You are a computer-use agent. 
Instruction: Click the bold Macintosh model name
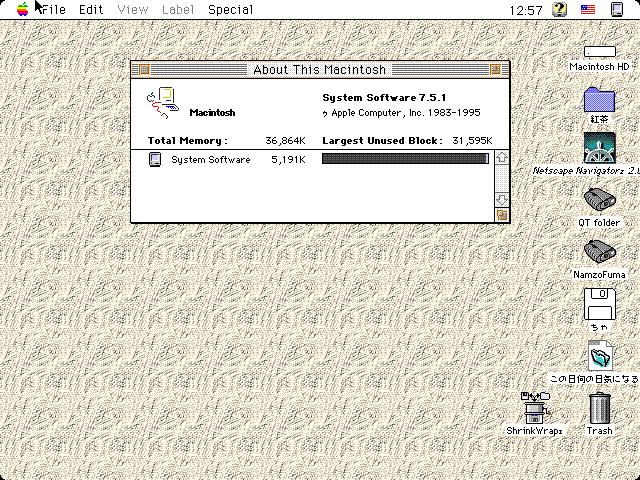click(x=212, y=113)
